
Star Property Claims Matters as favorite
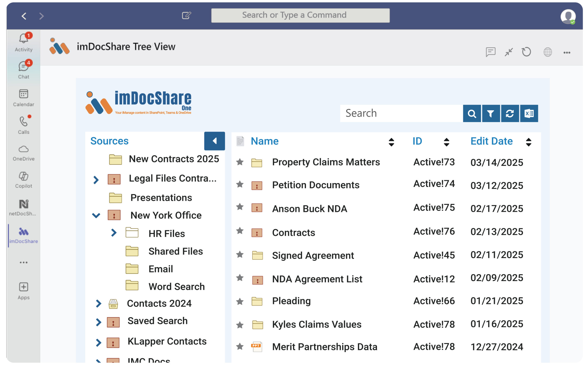240,162
